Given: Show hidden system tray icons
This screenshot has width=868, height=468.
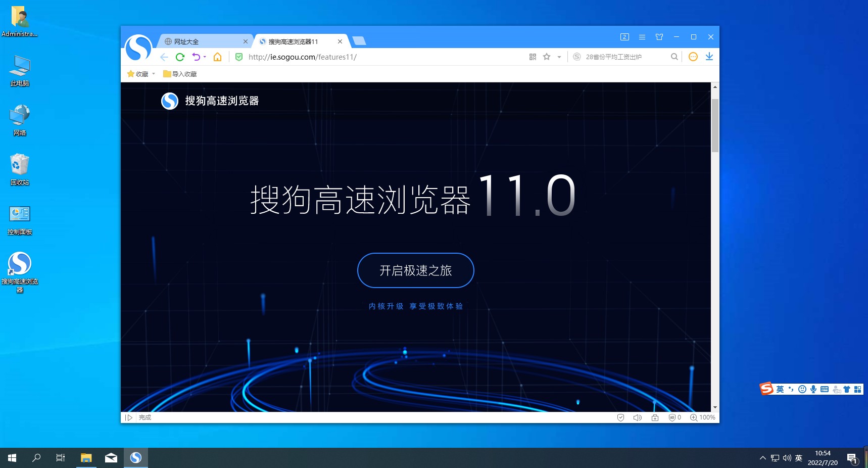Looking at the screenshot, I should pos(763,458).
